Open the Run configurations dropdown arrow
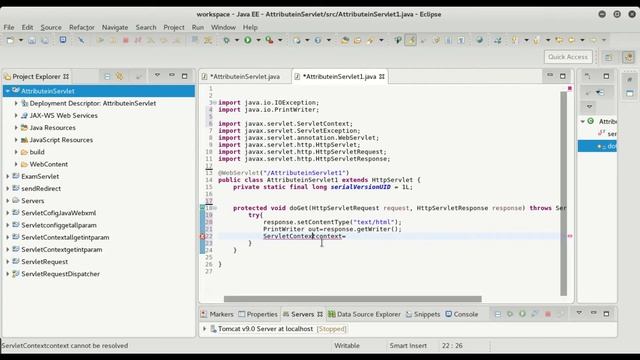The height and width of the screenshot is (360, 640). click(258, 40)
